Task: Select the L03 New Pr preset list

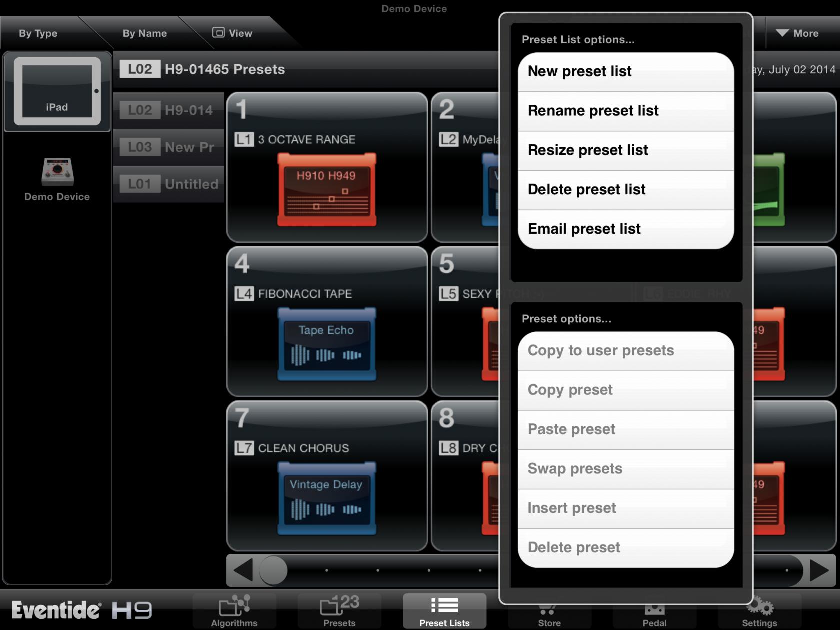Action: pyautogui.click(x=169, y=147)
